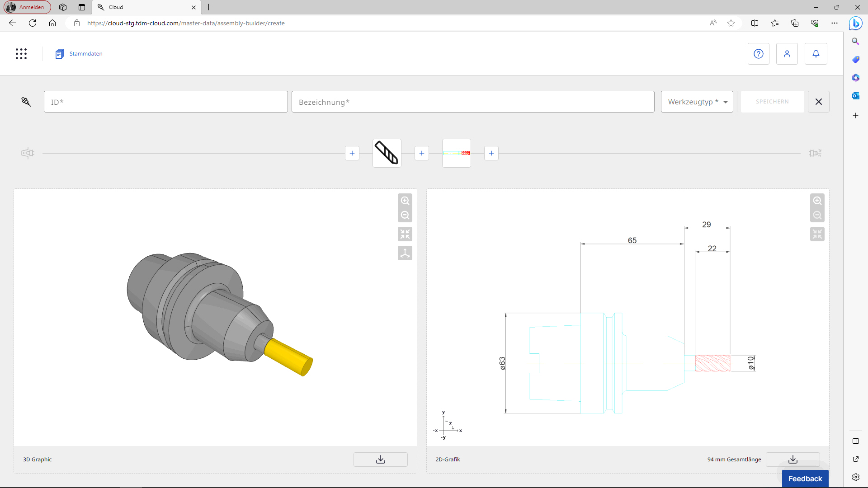Click the Anmelden profile button

pos(28,7)
